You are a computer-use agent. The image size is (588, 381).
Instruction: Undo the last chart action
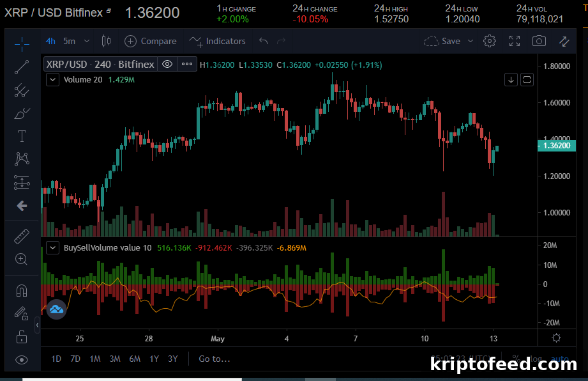pyautogui.click(x=263, y=41)
